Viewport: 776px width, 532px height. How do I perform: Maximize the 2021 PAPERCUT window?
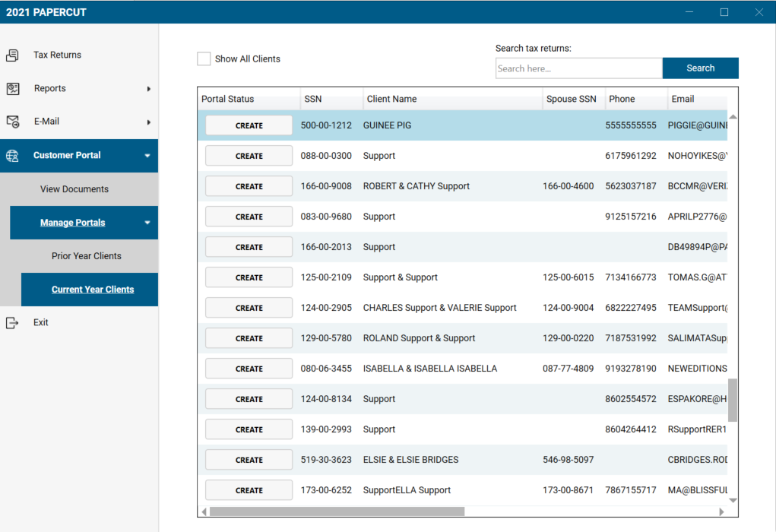[724, 12]
